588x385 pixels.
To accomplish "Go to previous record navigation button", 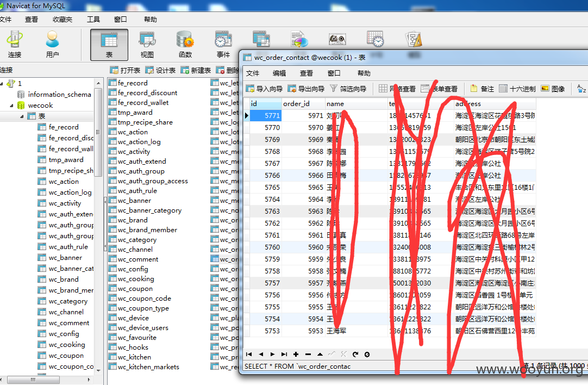I will pyautogui.click(x=261, y=354).
